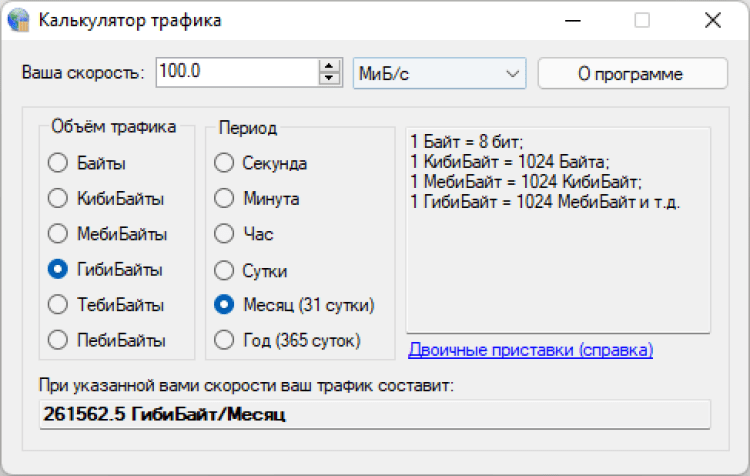The width and height of the screenshot is (750, 476).
Task: Choose Час as the period
Action: [225, 234]
